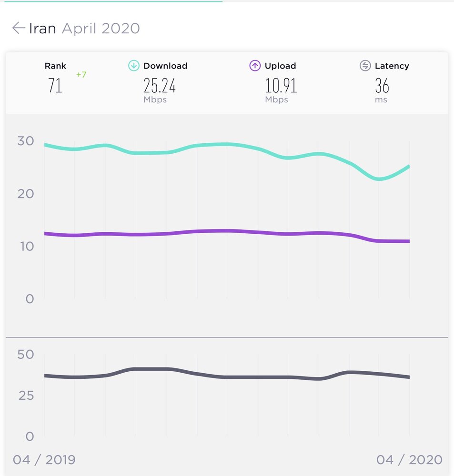Screen dimensions: 454x476
Task: Click the gray Latency swap icon
Action: pos(365,66)
